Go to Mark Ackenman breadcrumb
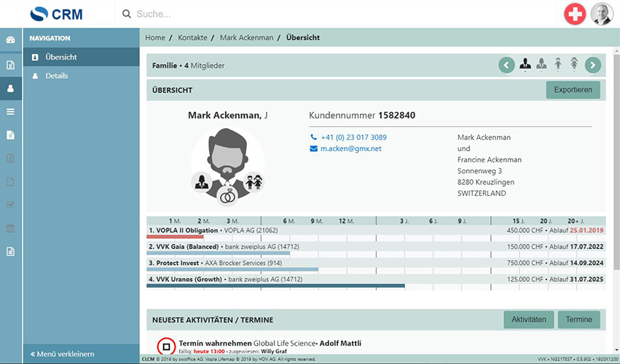620x364 pixels. pos(247,38)
